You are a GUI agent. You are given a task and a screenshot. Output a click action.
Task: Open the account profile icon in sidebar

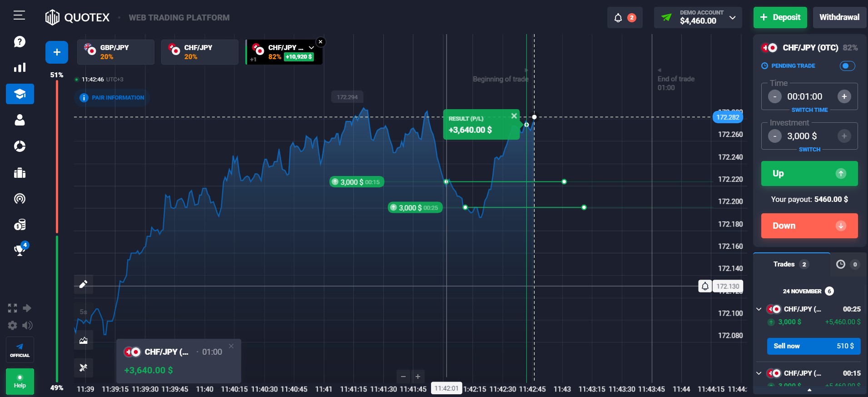20,120
